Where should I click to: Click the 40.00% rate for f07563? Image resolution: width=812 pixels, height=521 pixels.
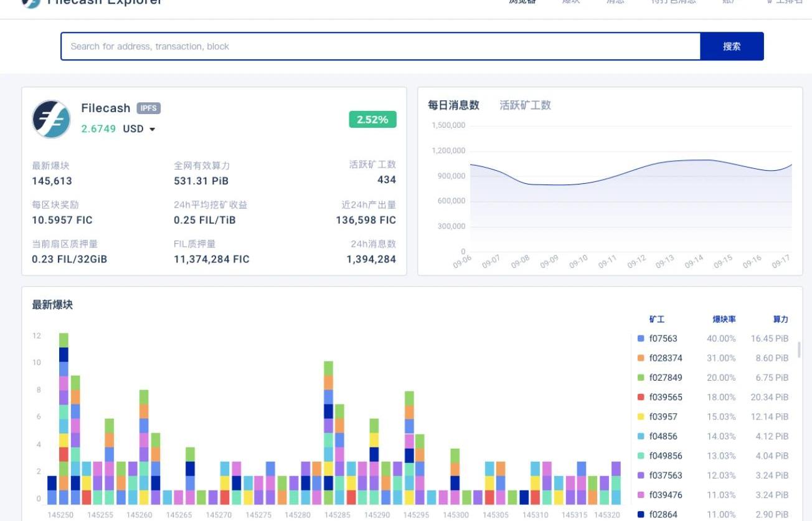721,338
